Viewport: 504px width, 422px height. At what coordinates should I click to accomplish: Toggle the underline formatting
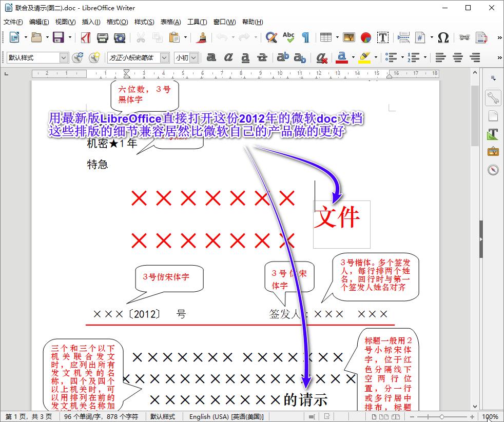pyautogui.click(x=245, y=57)
